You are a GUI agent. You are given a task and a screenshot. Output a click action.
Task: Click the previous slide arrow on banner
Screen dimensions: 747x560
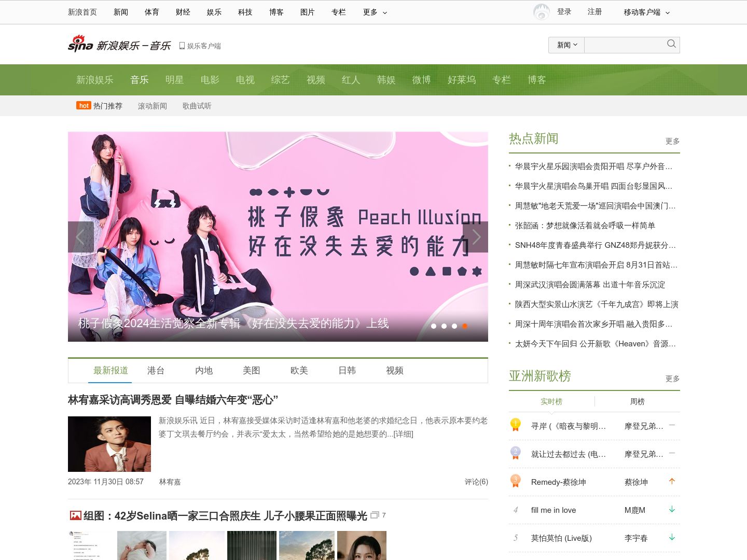pos(81,237)
